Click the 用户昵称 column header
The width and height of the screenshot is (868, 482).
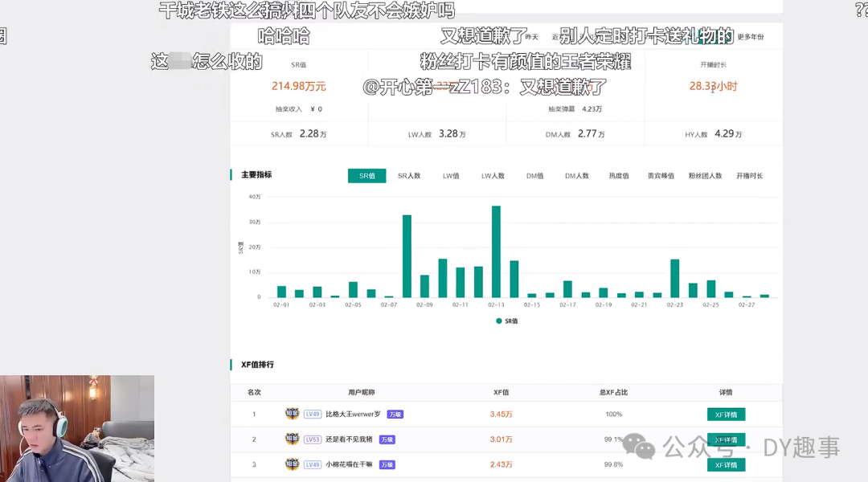(x=362, y=392)
